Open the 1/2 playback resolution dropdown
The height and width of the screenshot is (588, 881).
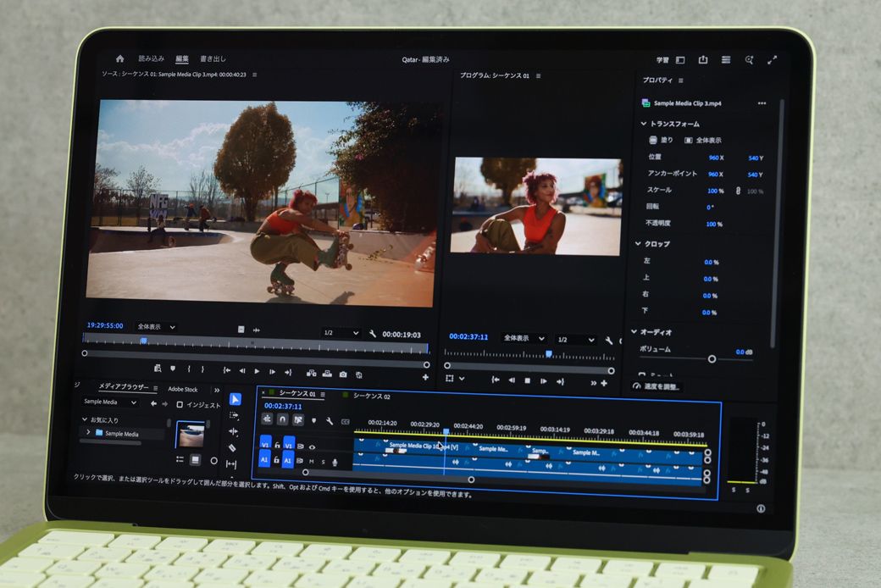click(x=341, y=334)
